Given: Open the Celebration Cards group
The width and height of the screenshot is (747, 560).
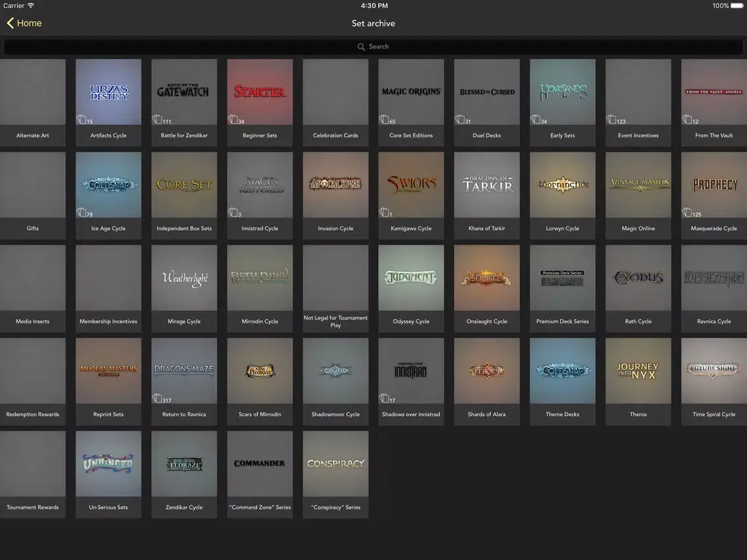Looking at the screenshot, I should pos(335,103).
